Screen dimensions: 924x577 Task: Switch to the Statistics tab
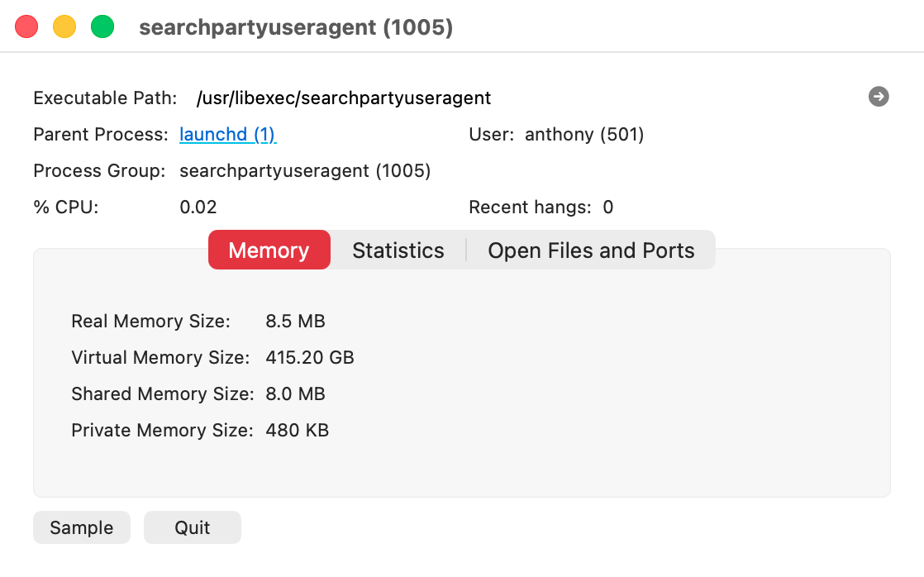point(398,250)
